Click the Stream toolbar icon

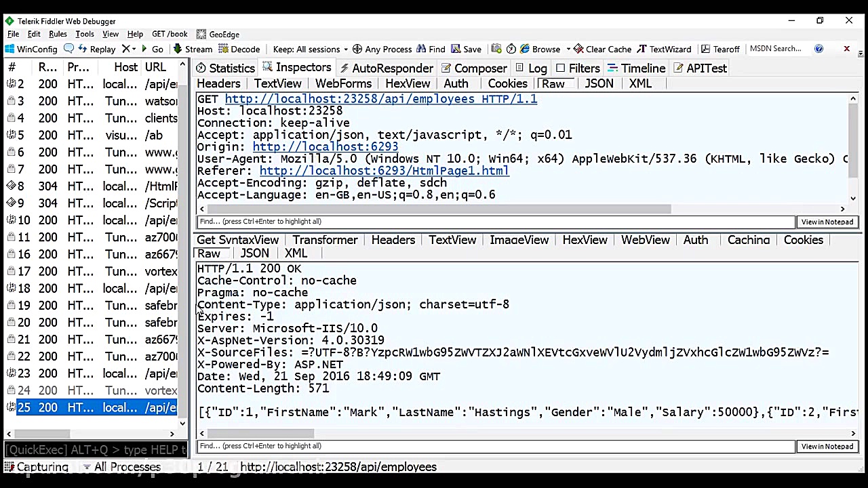pos(193,49)
